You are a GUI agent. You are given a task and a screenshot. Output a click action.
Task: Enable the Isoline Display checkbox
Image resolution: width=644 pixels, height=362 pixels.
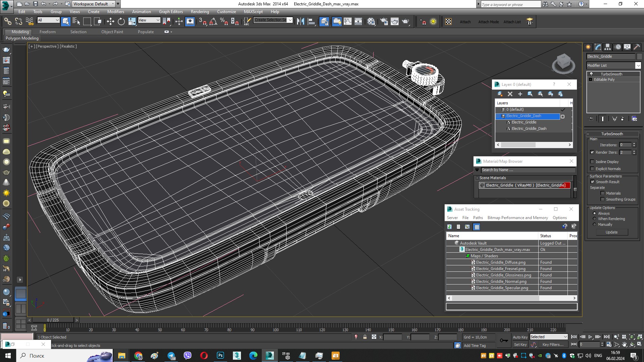tap(592, 162)
